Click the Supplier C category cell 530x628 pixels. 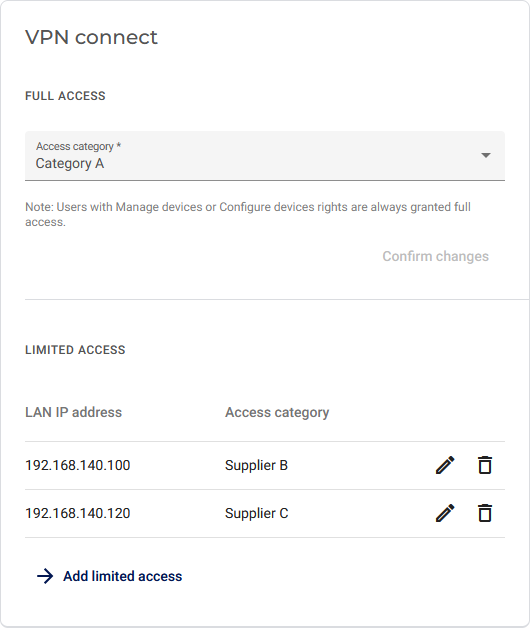[x=256, y=513]
